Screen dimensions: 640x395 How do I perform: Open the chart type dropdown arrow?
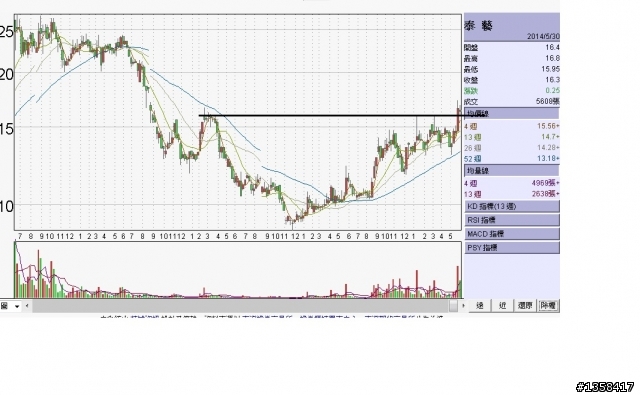17,306
